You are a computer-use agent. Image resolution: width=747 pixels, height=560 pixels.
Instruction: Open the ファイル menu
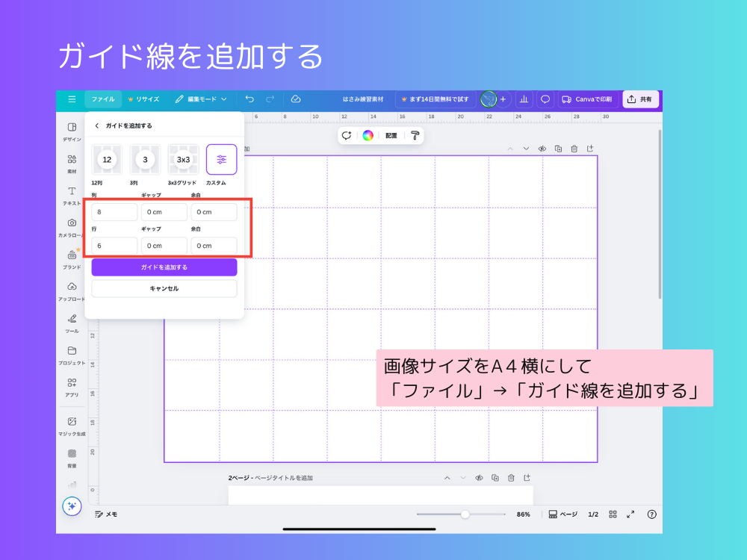(103, 99)
